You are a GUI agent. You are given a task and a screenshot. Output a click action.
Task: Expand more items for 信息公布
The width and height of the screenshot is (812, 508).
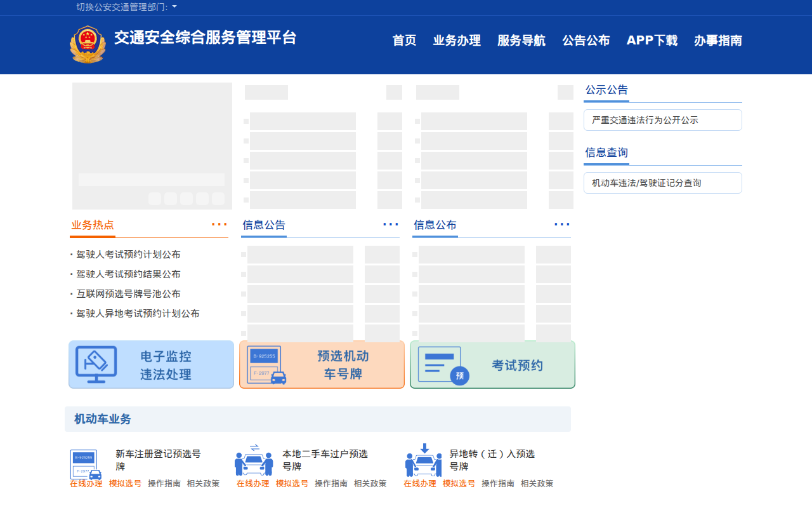[561, 225]
